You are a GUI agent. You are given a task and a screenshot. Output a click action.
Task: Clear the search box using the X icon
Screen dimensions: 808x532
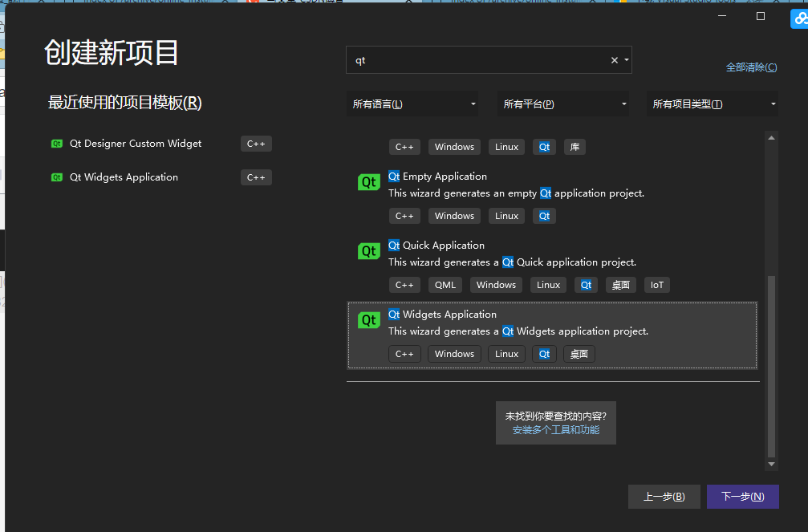tap(613, 59)
